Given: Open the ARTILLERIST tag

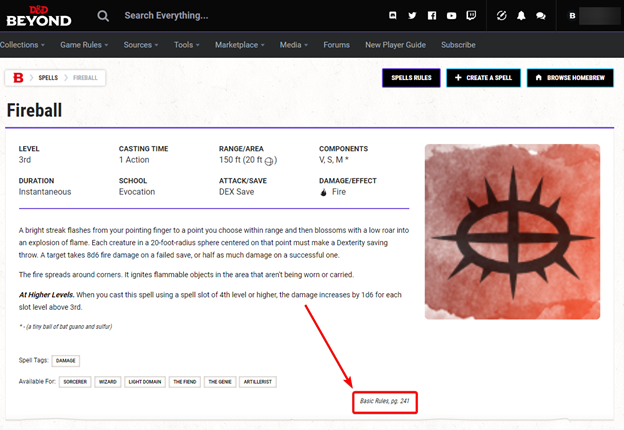Looking at the screenshot, I should 257,382.
